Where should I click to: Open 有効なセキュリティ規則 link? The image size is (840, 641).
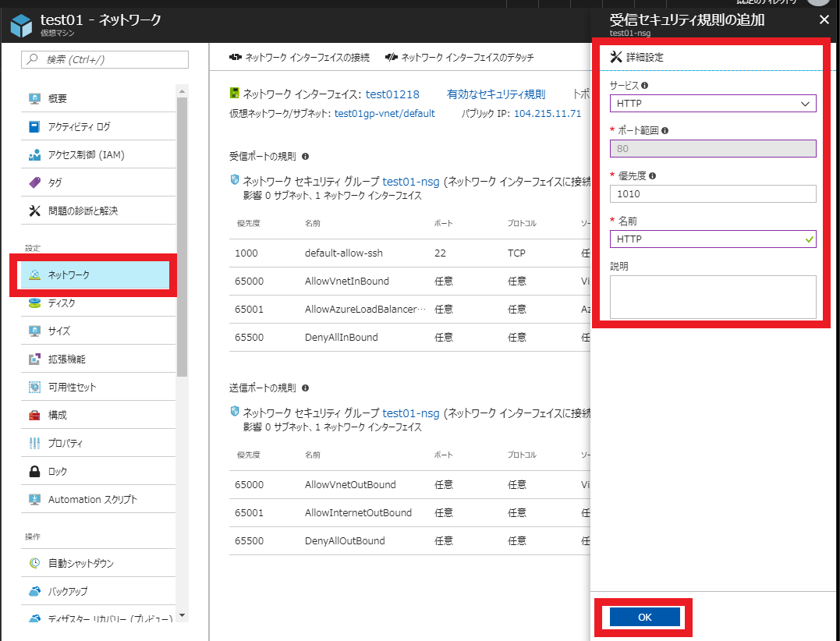click(496, 94)
